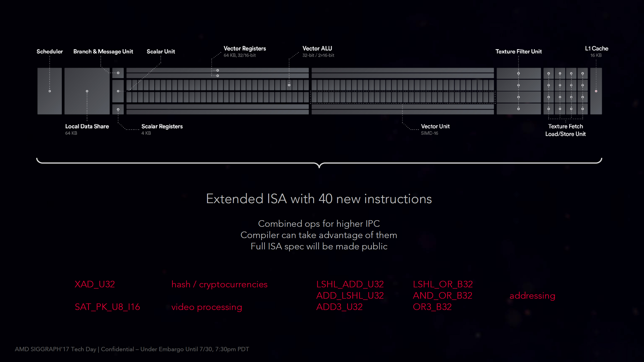Click the Scalar Unit label
The height and width of the screenshot is (362, 644).
pyautogui.click(x=161, y=52)
